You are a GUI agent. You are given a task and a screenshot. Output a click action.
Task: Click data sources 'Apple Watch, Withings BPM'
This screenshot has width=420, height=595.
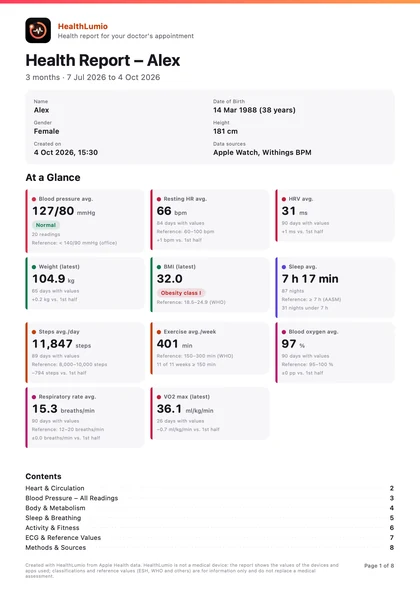262,153
